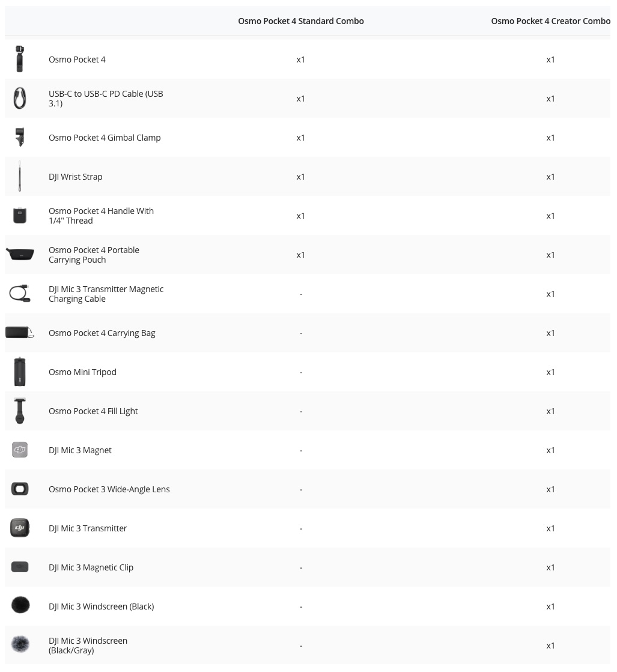The height and width of the screenshot is (672, 617).
Task: Click the Osmo Pocket 4 Fill Light icon
Action: pos(20,411)
